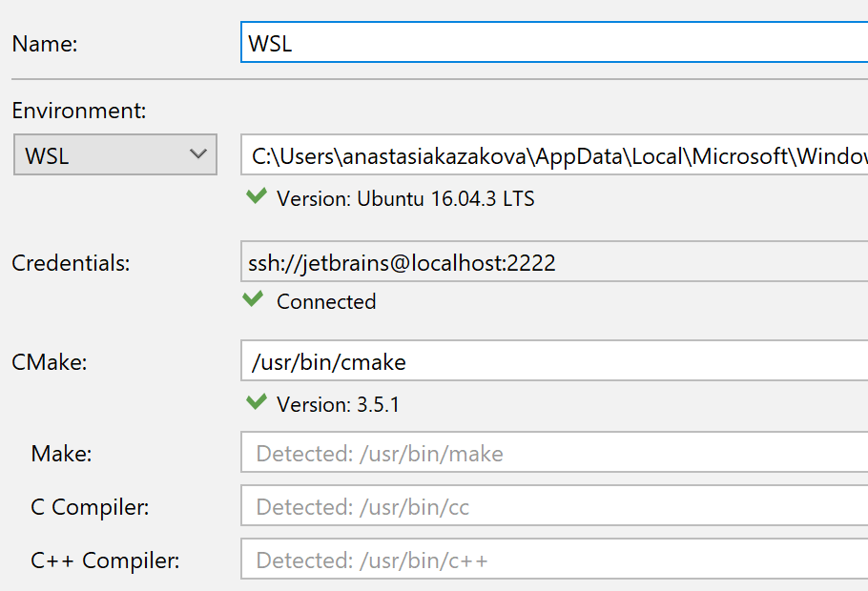868x591 pixels.
Task: Click the CMake label
Action: pyautogui.click(x=50, y=362)
